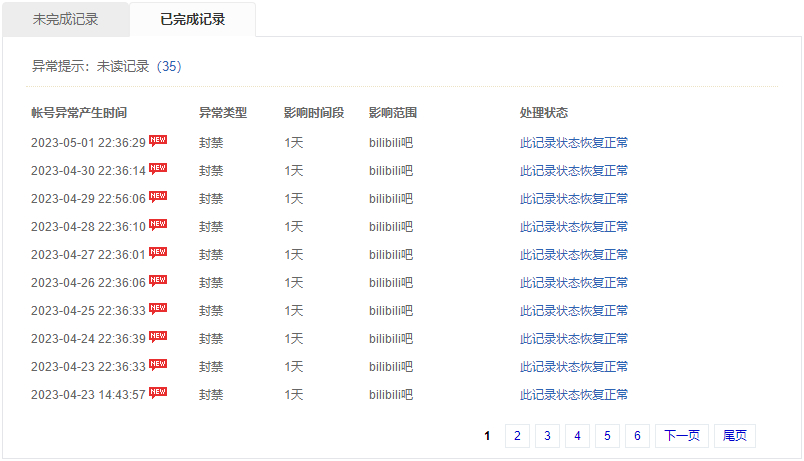Open status link for 2023-04-23 22:36:33 record
Screen dimensions: 804x461
[x=574, y=367]
